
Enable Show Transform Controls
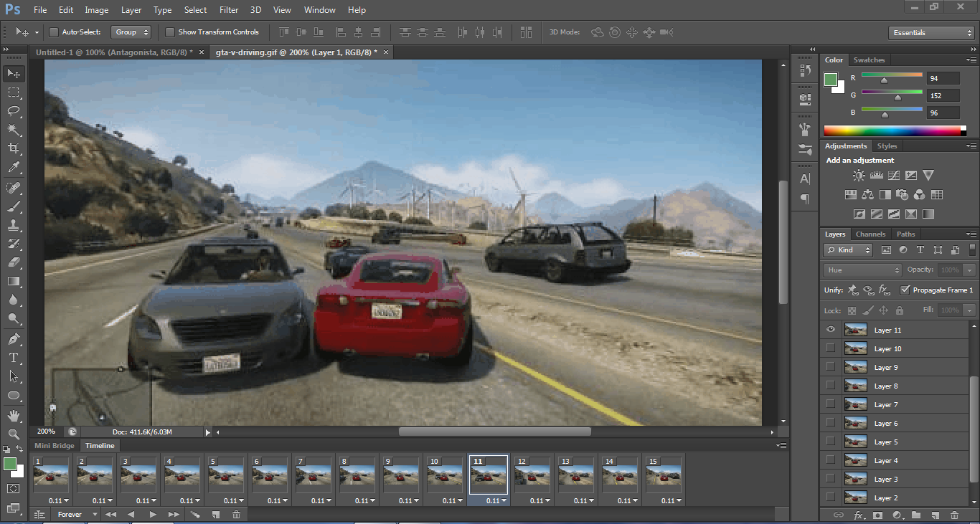pos(170,32)
